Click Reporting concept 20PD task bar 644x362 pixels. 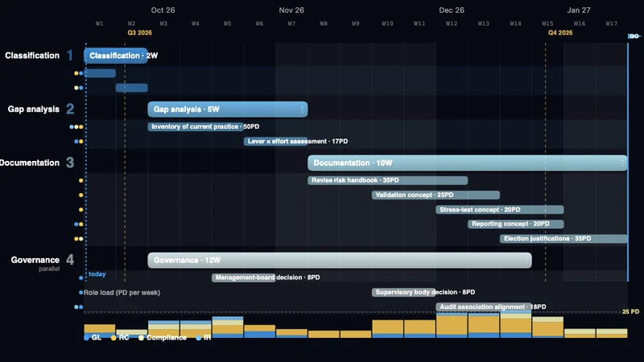click(516, 224)
